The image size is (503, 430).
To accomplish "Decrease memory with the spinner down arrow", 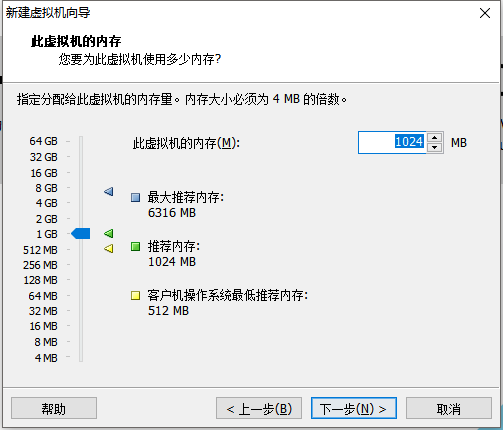I will (x=434, y=148).
